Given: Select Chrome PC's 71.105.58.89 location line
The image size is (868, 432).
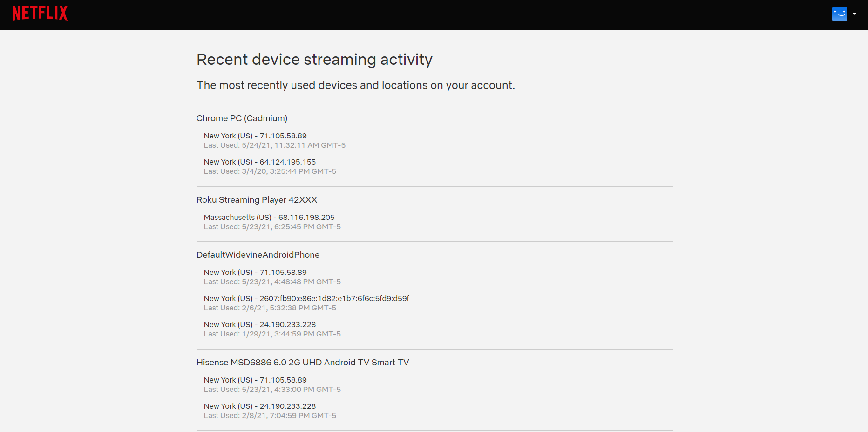Looking at the screenshot, I should coord(255,136).
